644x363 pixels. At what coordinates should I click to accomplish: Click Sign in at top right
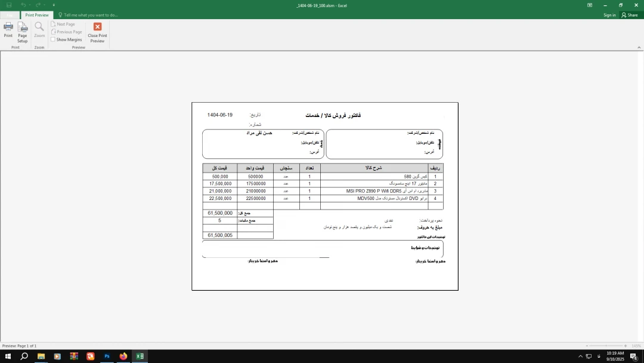pyautogui.click(x=609, y=15)
